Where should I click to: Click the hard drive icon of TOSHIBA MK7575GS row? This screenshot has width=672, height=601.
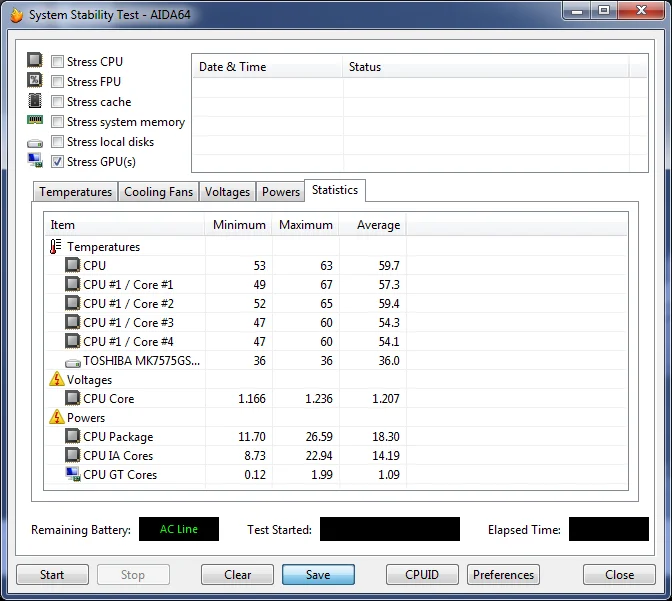tap(72, 363)
